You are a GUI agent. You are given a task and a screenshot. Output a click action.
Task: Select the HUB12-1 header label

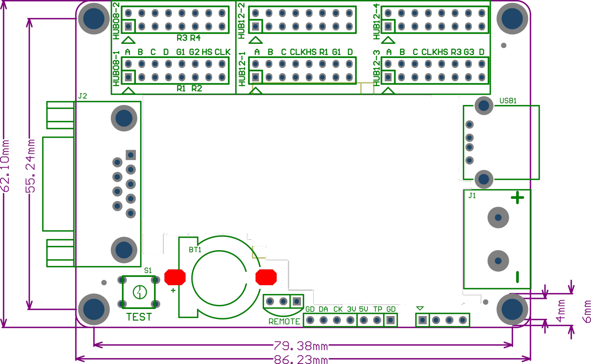click(x=241, y=69)
